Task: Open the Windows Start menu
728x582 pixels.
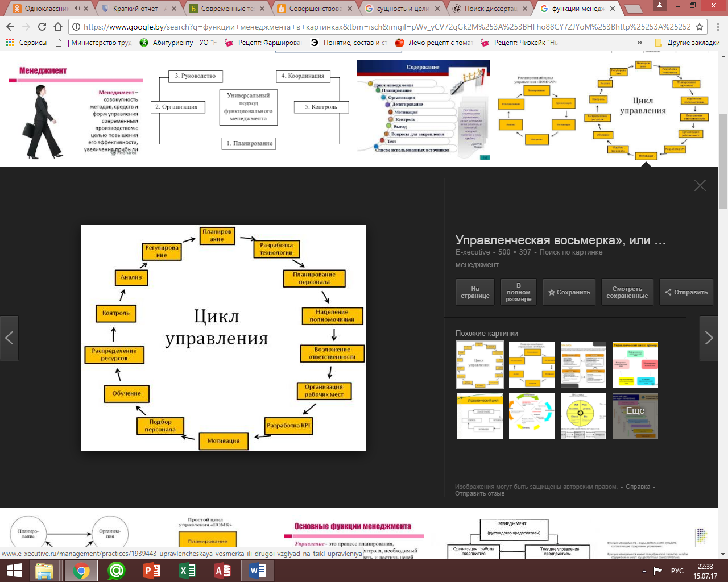Action: pos(14,571)
